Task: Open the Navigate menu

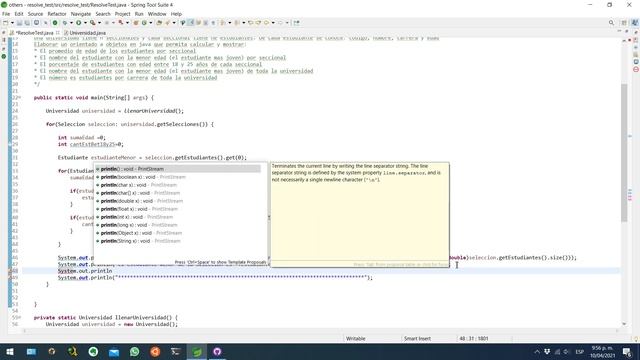Action: tap(81, 14)
